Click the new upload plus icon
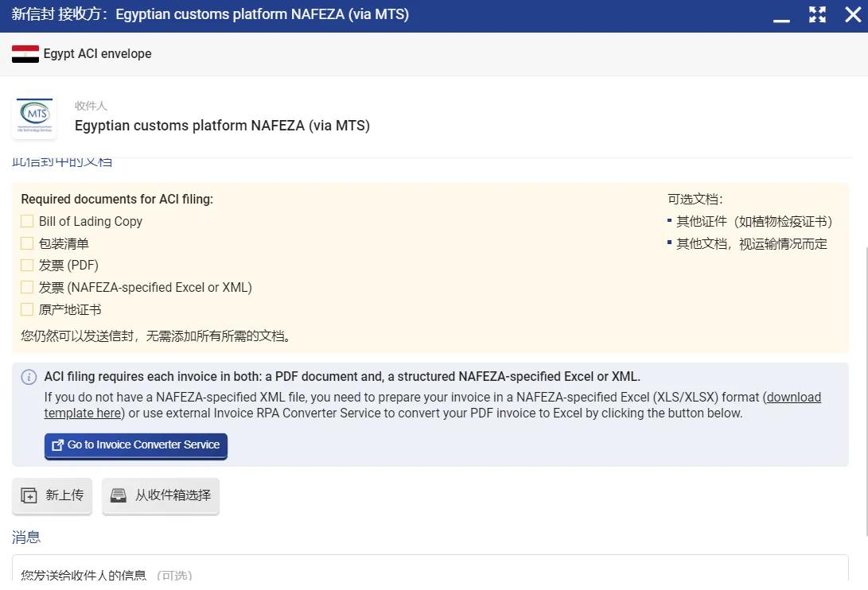This screenshot has width=868, height=590. click(x=29, y=495)
